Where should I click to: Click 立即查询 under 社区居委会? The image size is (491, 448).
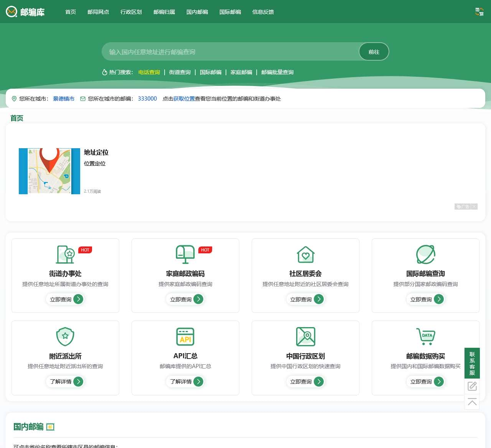coord(306,299)
